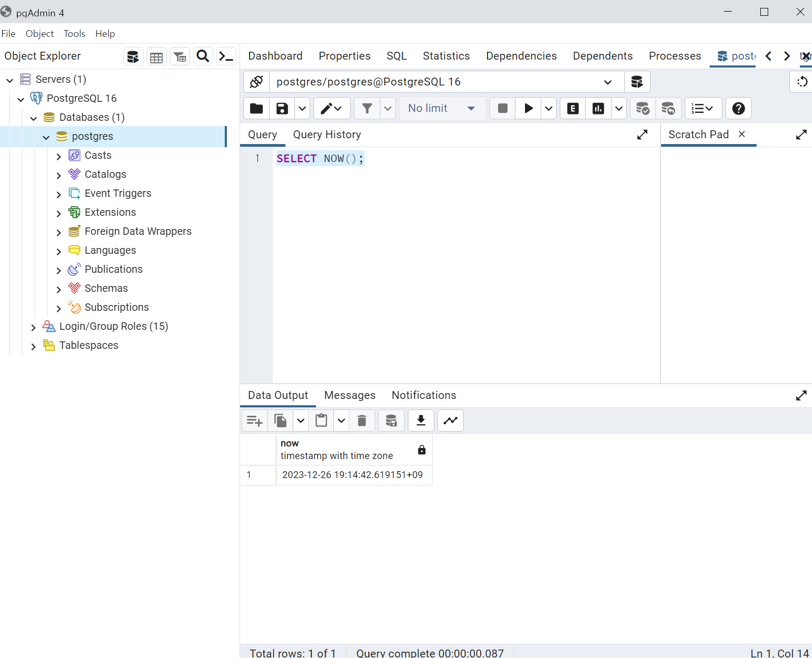Image resolution: width=812 pixels, height=658 pixels.
Task: Open paste options dropdown in Data Output
Action: point(341,421)
